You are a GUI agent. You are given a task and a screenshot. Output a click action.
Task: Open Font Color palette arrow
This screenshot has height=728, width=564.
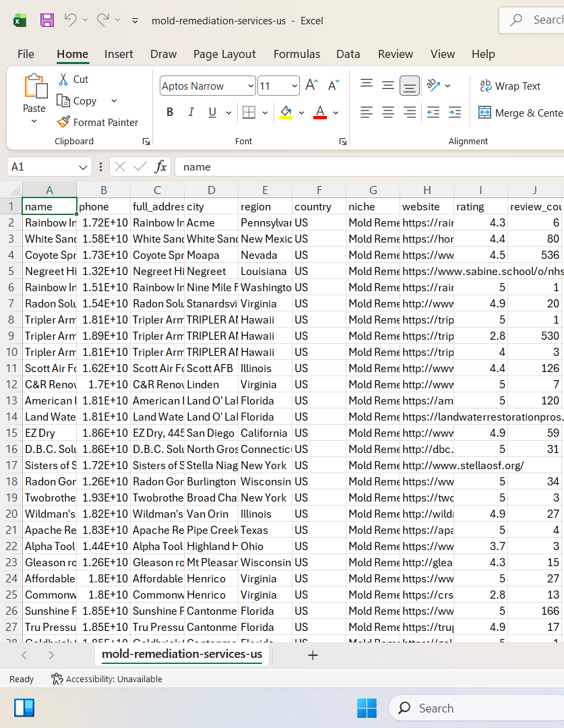pos(336,113)
